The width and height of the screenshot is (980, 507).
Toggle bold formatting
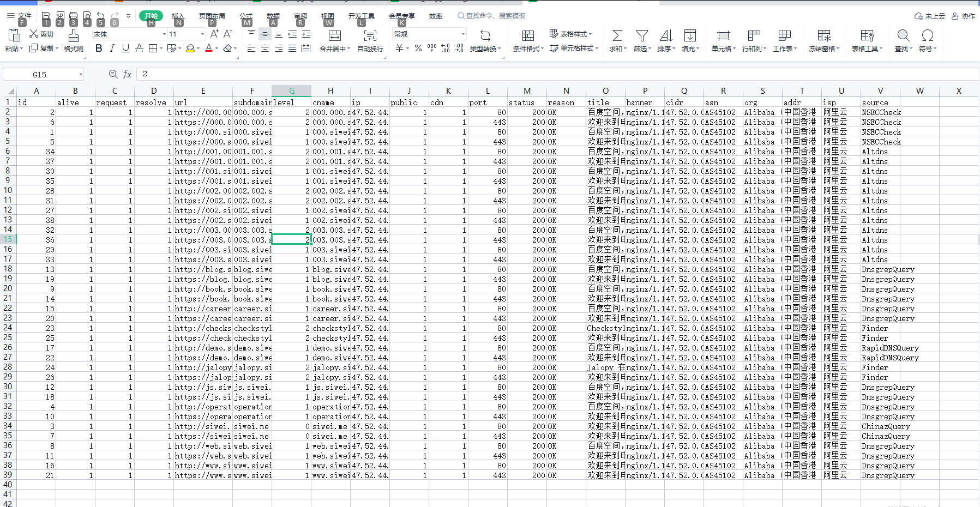pyautogui.click(x=99, y=49)
